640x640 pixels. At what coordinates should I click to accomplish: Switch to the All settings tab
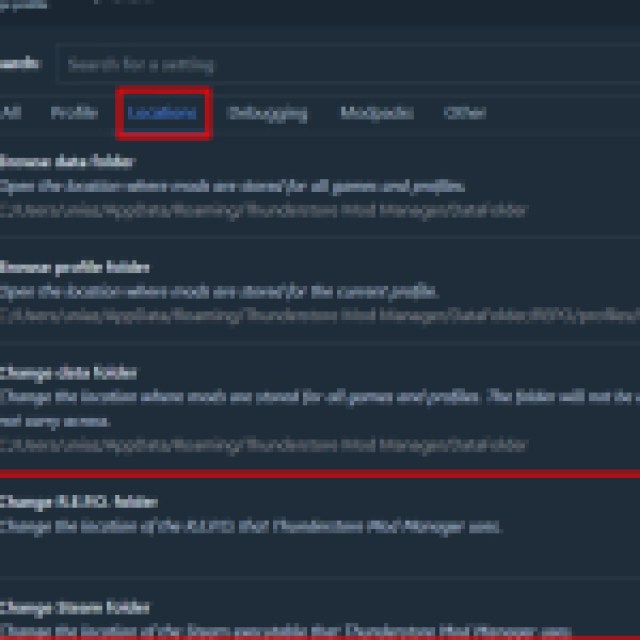click(11, 113)
